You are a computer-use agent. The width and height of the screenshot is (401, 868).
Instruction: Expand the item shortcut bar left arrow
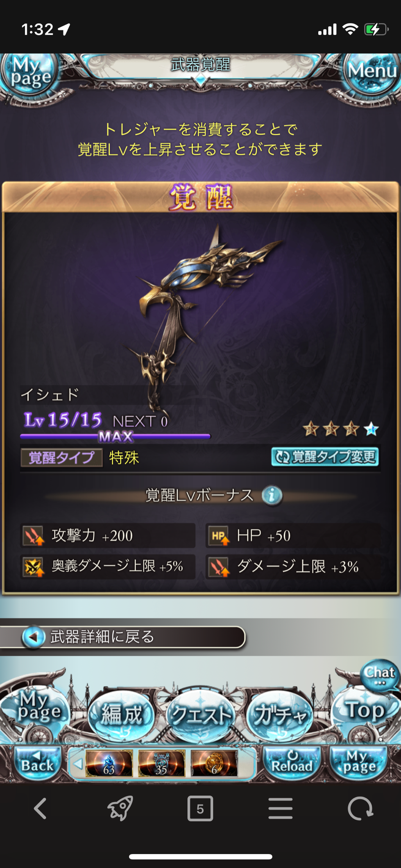(78, 764)
